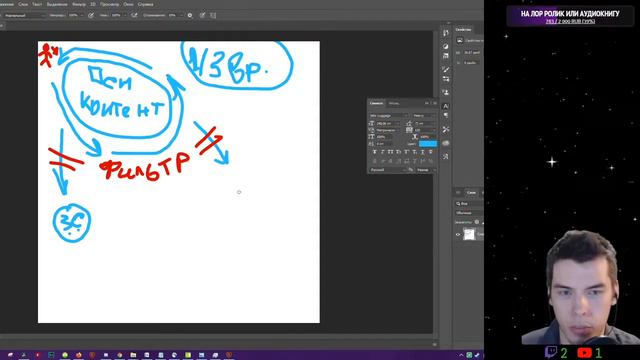Toggle All Caps in Character panel
The width and height of the screenshot is (640, 360).
(391, 152)
